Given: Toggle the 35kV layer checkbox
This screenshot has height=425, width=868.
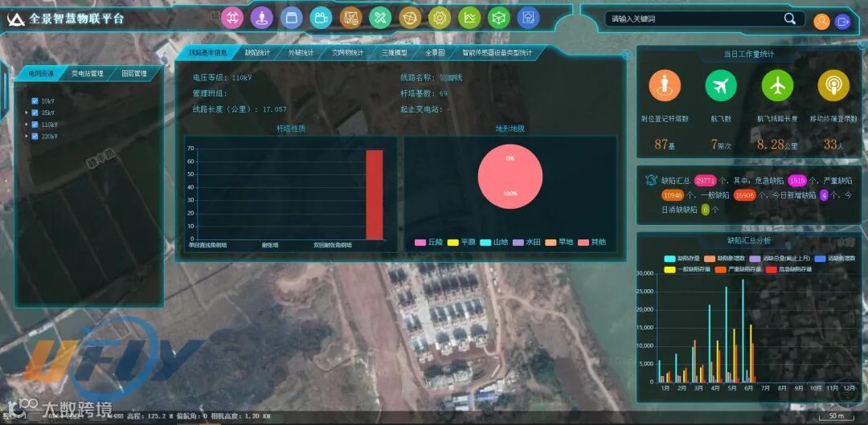Looking at the screenshot, I should (35, 113).
